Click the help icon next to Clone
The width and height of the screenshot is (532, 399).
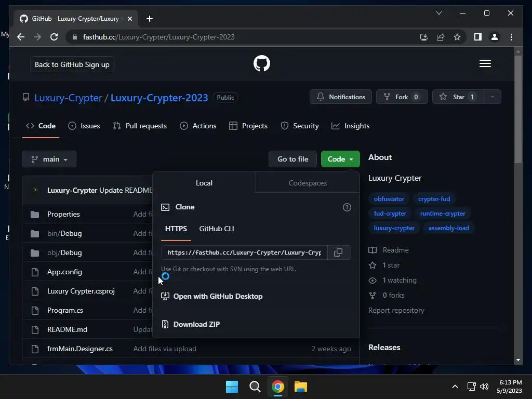(x=347, y=207)
